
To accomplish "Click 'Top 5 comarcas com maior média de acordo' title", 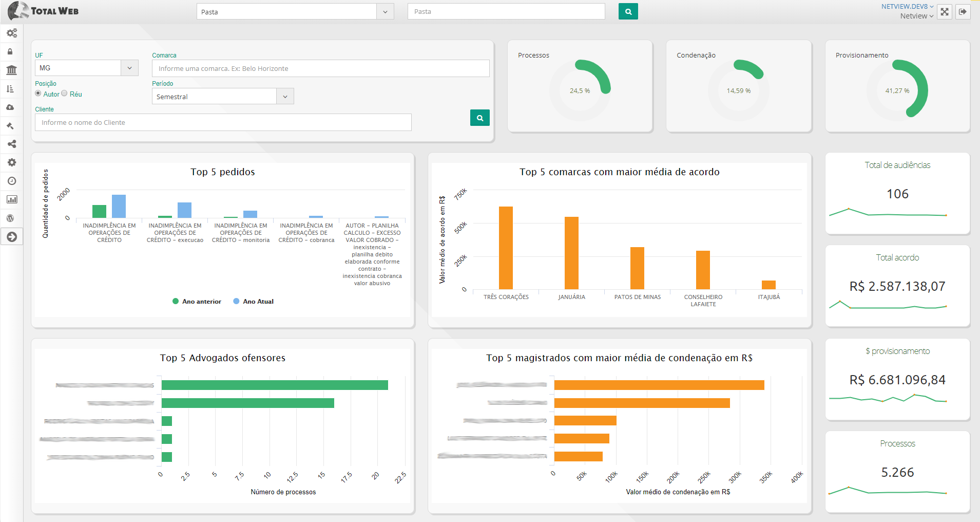I will 620,172.
